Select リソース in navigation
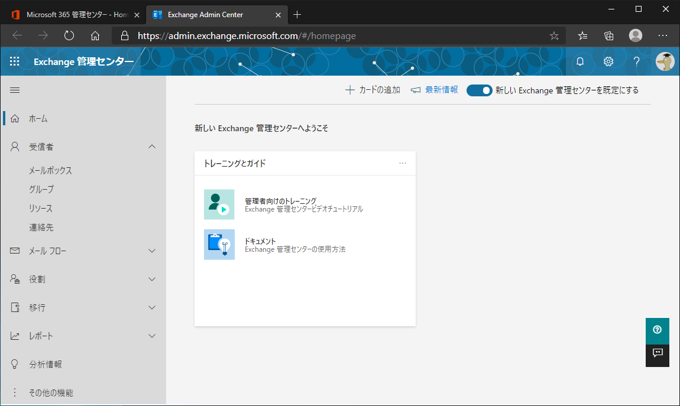The image size is (680, 406). coord(41,208)
